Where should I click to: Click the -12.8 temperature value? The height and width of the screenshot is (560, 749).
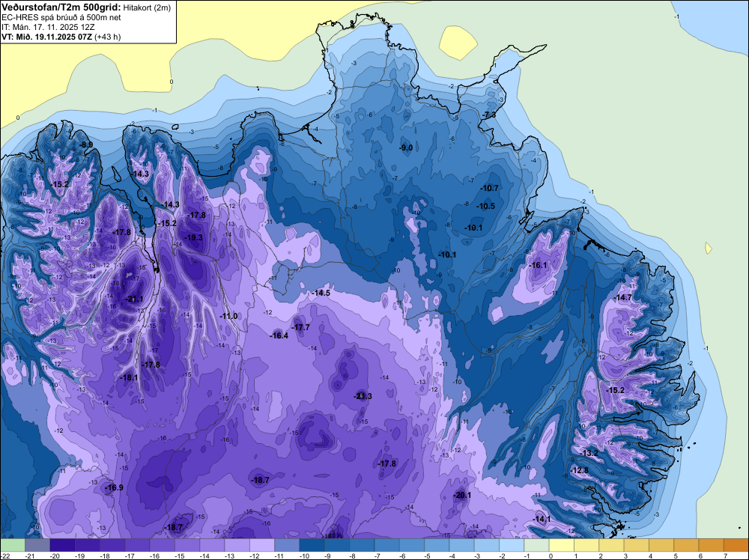point(580,470)
